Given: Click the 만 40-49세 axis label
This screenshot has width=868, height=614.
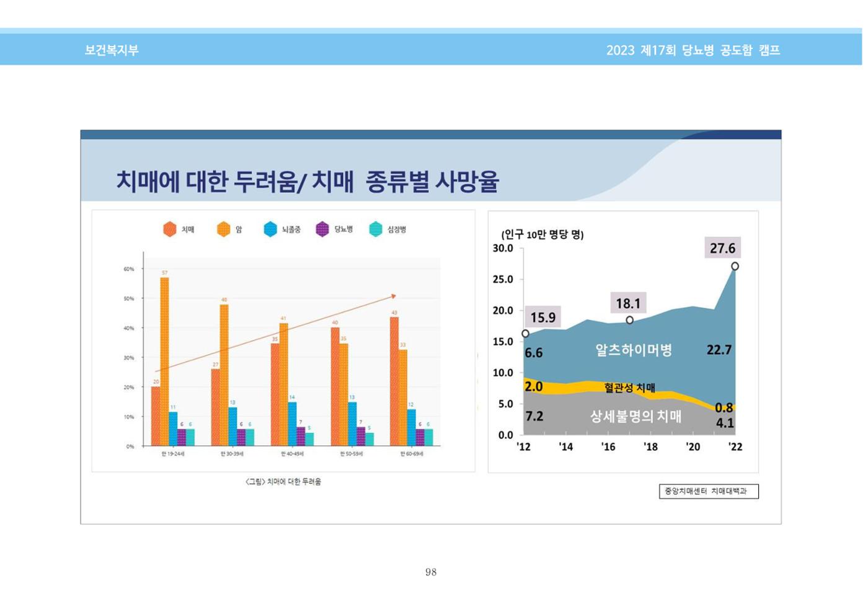Looking at the screenshot, I should point(293,454).
